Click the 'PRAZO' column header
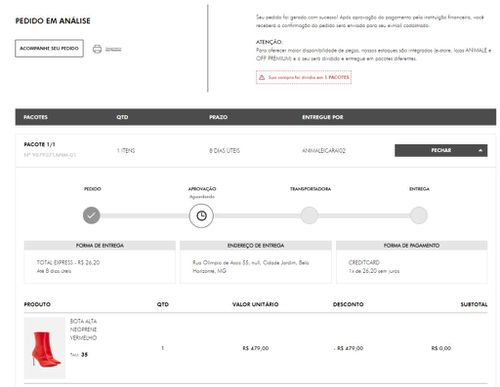The height and width of the screenshot is (387, 500). pyautogui.click(x=218, y=117)
